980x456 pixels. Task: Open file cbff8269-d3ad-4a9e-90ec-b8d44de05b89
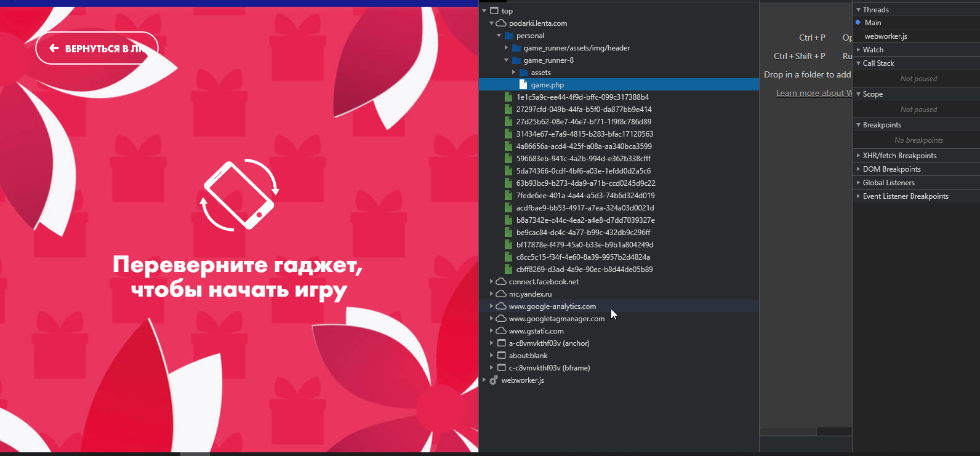(x=584, y=270)
